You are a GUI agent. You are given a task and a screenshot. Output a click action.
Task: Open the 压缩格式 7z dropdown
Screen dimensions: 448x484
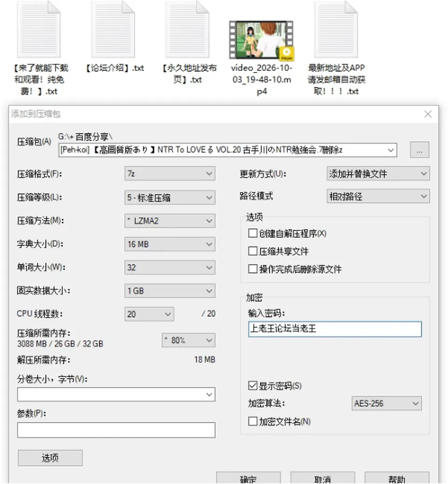pos(169,174)
